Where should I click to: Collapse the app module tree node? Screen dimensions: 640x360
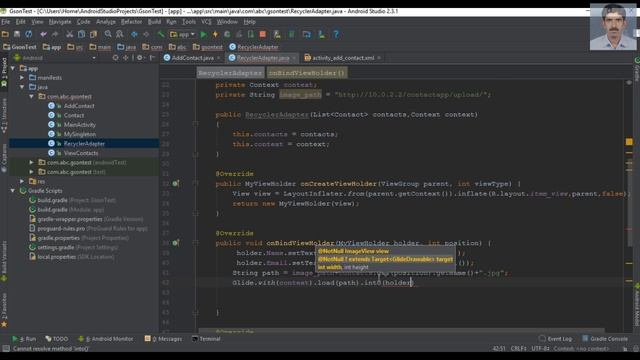click(x=13, y=68)
